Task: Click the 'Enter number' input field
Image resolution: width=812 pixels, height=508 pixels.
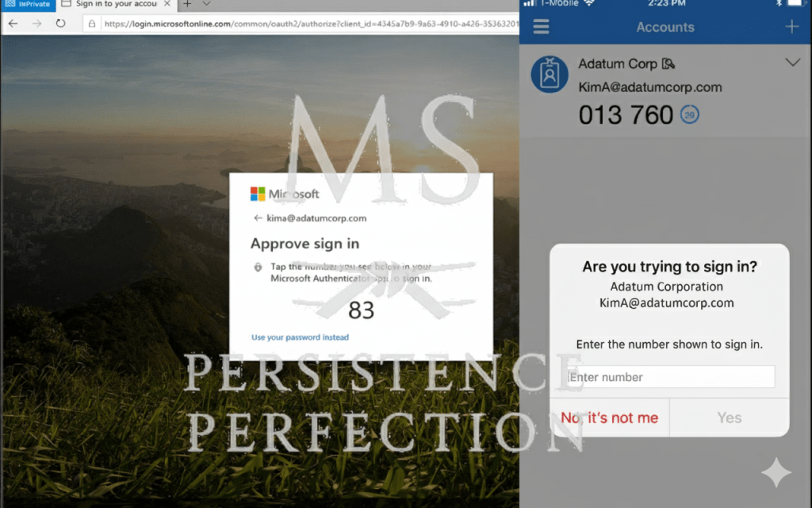Action: pos(670,377)
